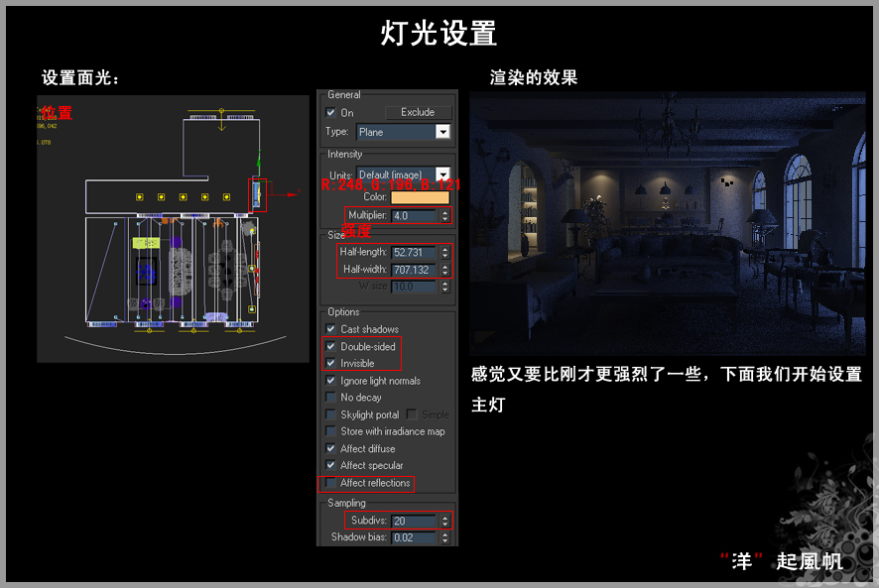
Task: Click the Subdivs spinner arrows
Action: [x=444, y=521]
